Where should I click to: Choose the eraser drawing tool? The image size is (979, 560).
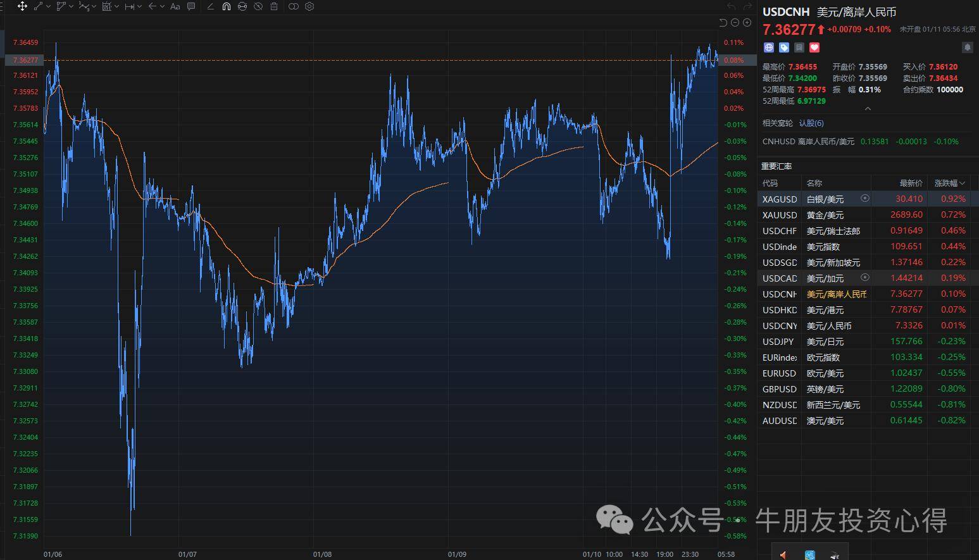tap(210, 6)
